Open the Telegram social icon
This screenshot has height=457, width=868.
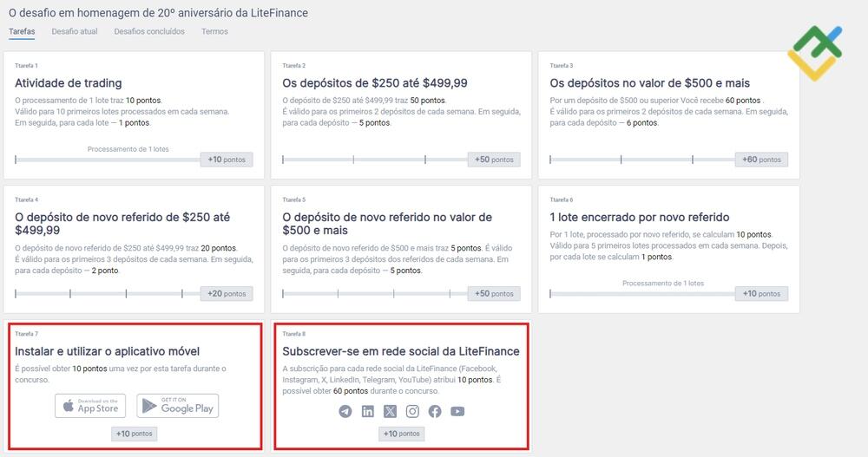point(345,411)
